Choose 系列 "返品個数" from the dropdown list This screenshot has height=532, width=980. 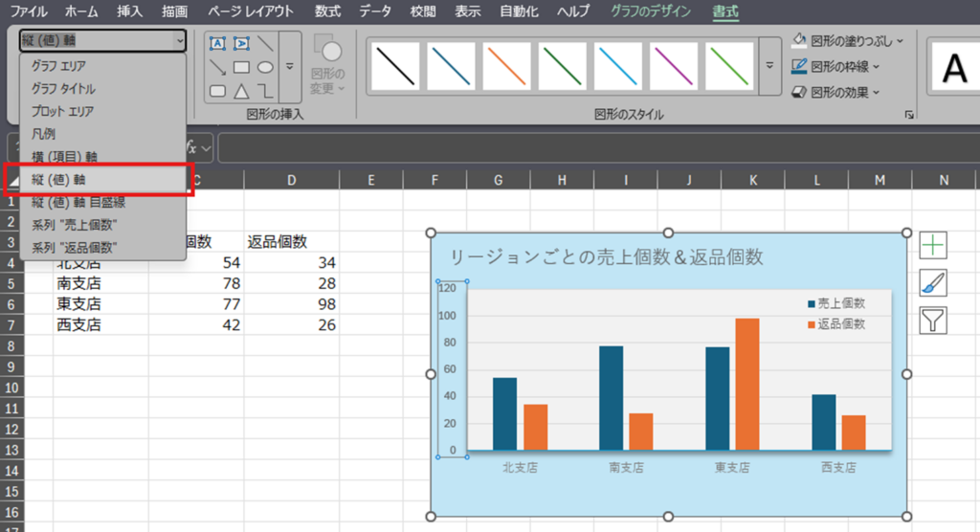(74, 248)
